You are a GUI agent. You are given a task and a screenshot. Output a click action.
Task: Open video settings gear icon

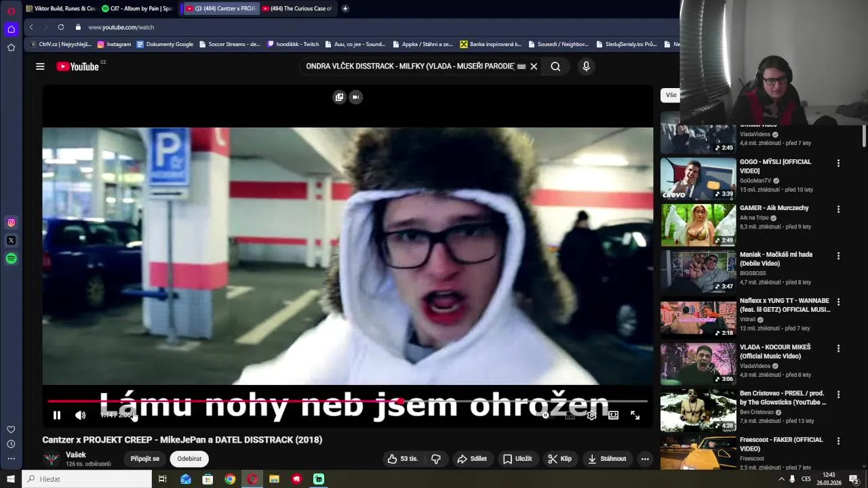pyautogui.click(x=591, y=415)
